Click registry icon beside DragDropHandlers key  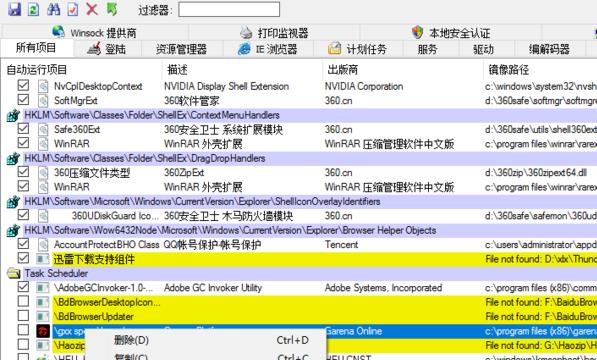(13, 158)
